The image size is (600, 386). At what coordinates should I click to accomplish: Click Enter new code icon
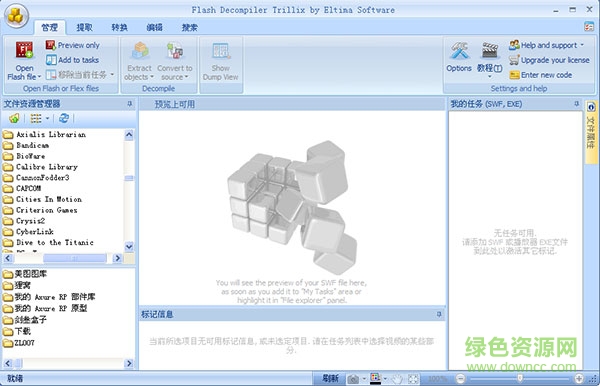pos(514,75)
